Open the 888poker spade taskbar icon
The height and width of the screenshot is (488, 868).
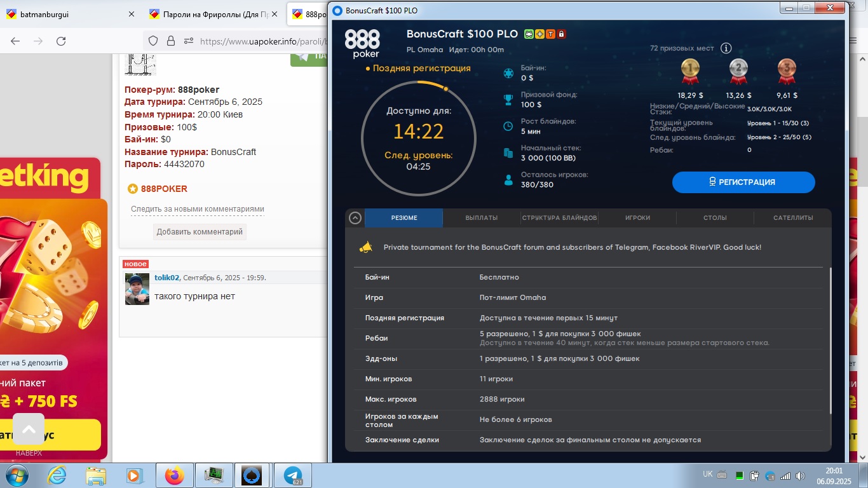pos(253,475)
